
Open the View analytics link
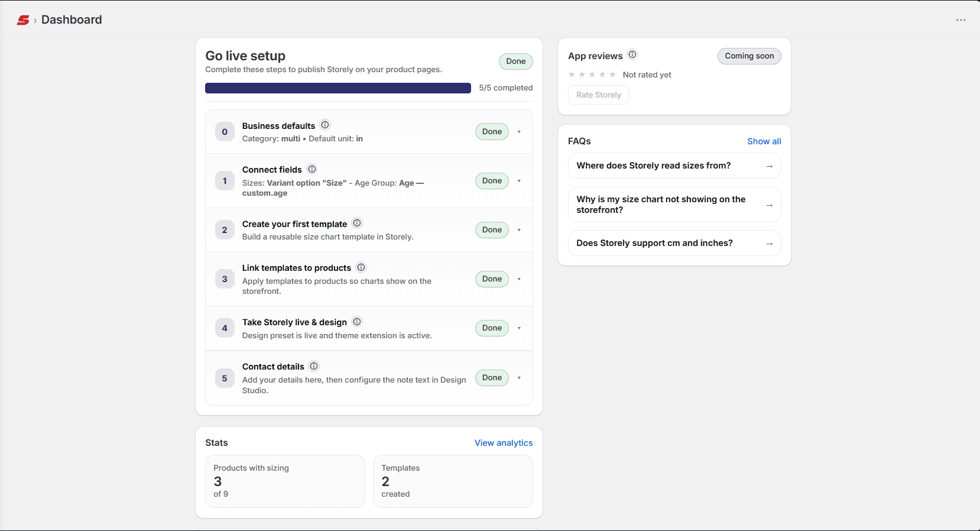[x=504, y=443]
